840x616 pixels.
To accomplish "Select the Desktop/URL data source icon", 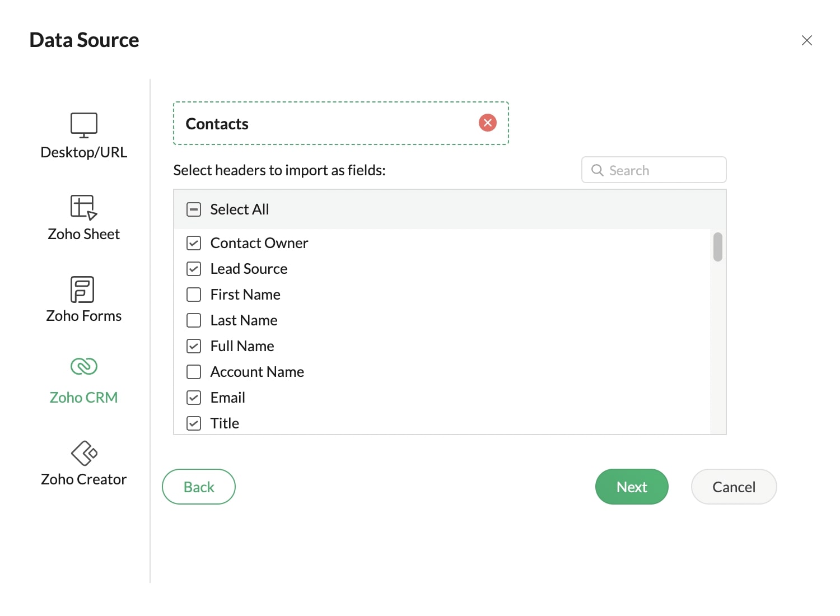I will (83, 124).
